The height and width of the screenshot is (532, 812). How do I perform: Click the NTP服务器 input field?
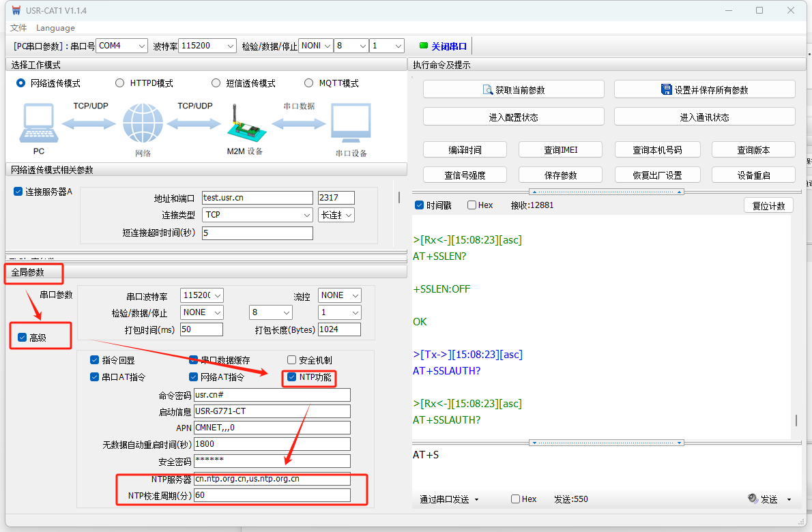coord(272,479)
